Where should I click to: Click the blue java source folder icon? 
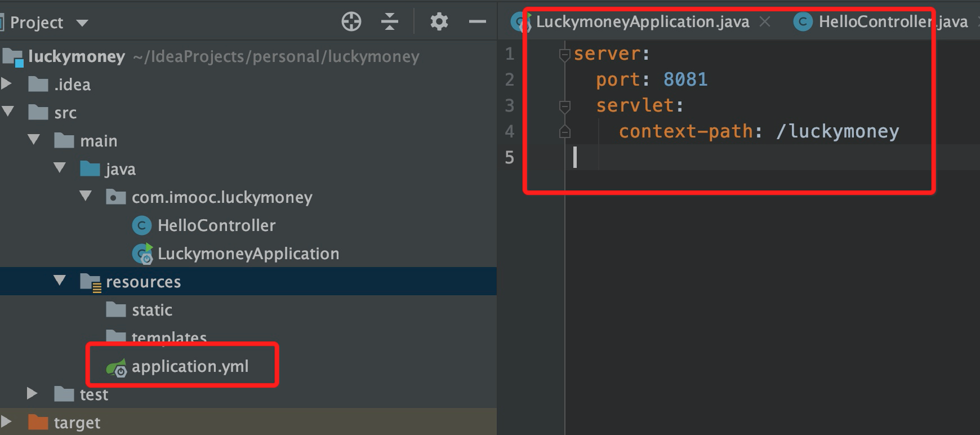click(x=90, y=168)
